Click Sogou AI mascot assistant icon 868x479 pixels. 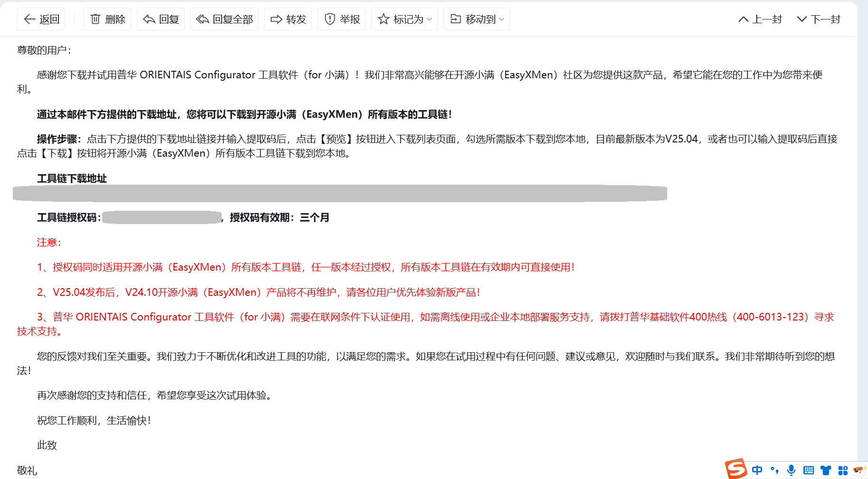(859, 470)
